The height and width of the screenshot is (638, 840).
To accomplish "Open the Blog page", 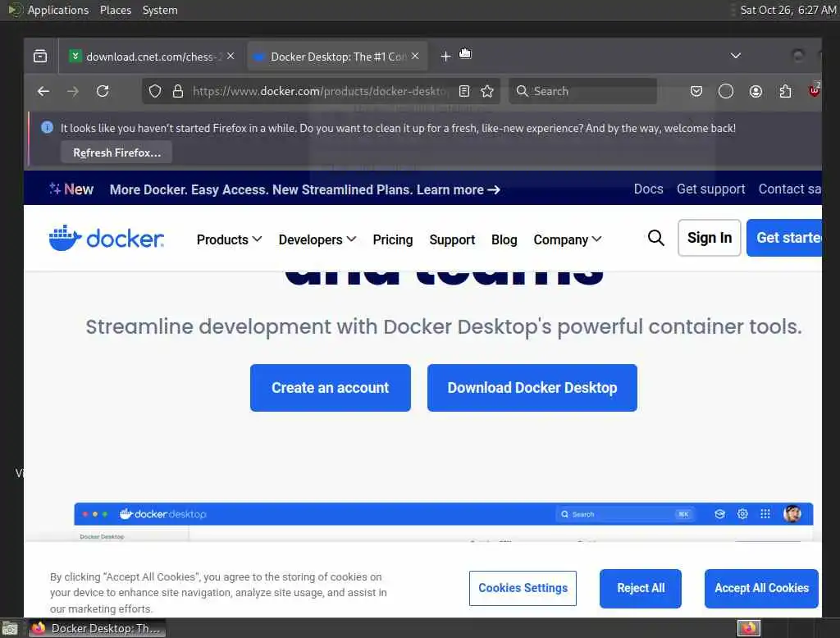I will [504, 239].
